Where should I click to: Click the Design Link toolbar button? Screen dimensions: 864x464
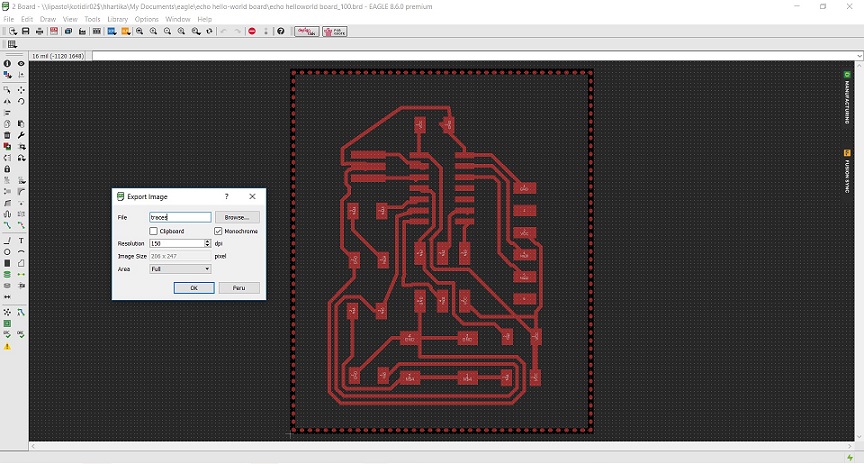(x=306, y=31)
